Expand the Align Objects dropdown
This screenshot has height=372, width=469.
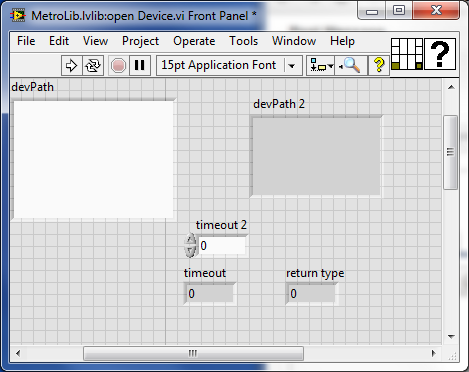pos(321,65)
